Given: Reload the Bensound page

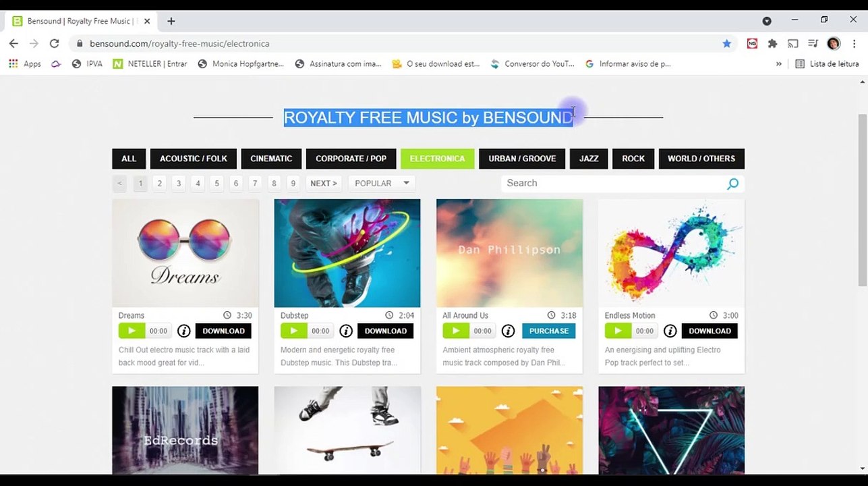Looking at the screenshot, I should tap(54, 43).
